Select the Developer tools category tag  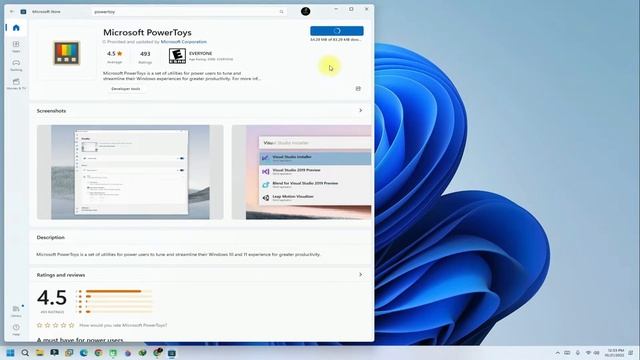pyautogui.click(x=126, y=89)
